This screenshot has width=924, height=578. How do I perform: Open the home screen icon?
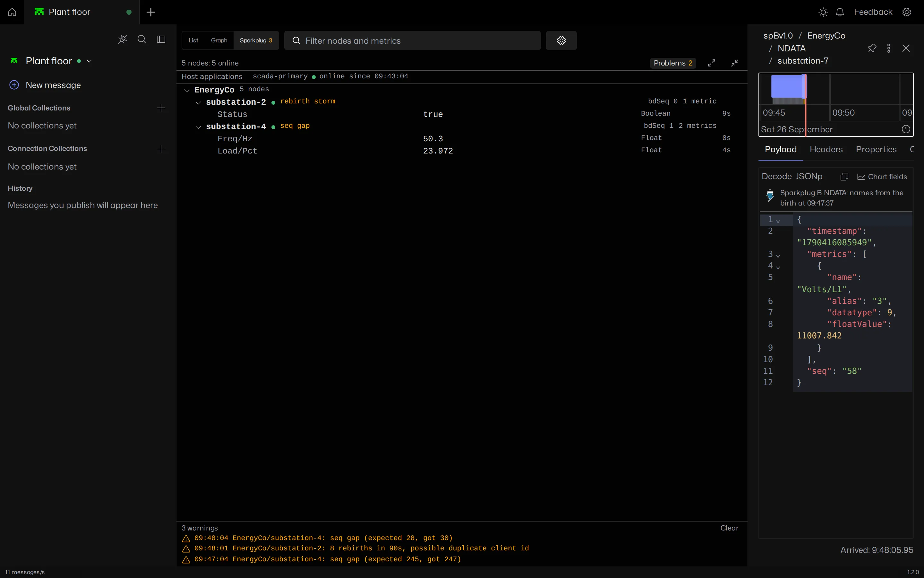[12, 12]
